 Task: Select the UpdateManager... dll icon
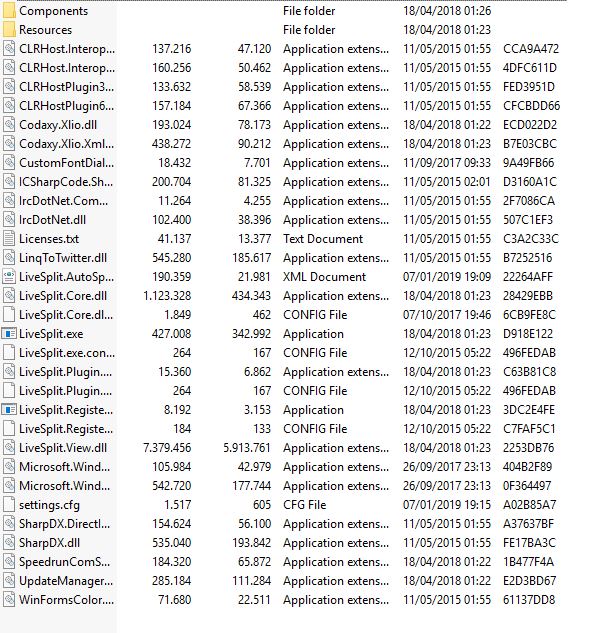point(9,581)
